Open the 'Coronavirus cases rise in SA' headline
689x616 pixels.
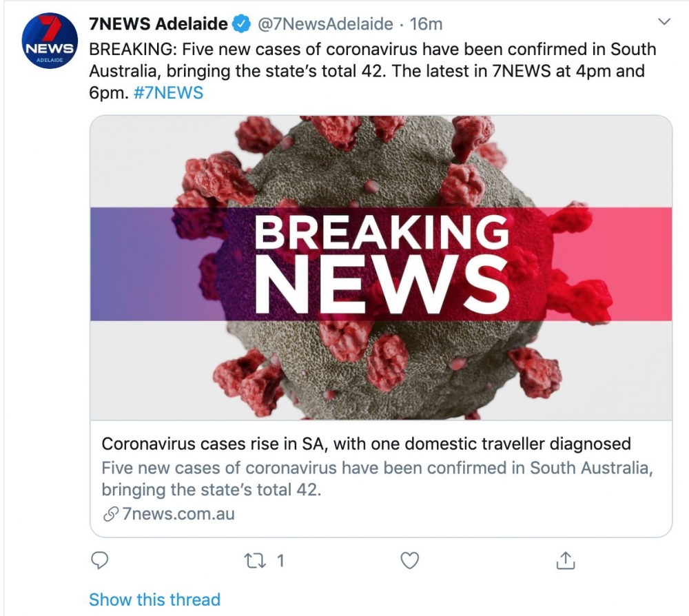tap(366, 444)
